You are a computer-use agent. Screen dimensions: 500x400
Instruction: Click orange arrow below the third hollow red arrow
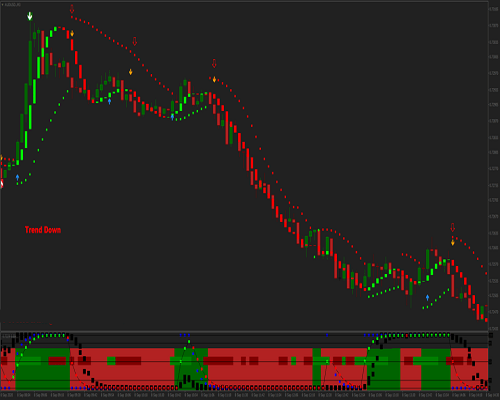[214, 79]
